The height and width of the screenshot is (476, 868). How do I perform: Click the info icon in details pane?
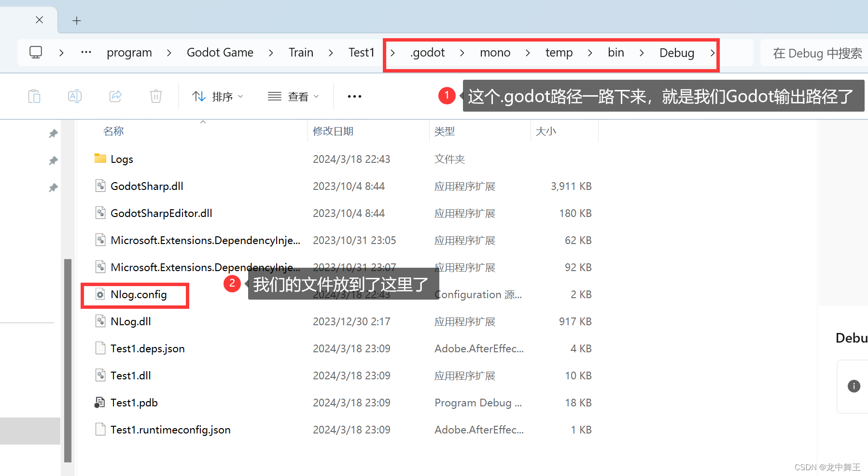point(854,386)
